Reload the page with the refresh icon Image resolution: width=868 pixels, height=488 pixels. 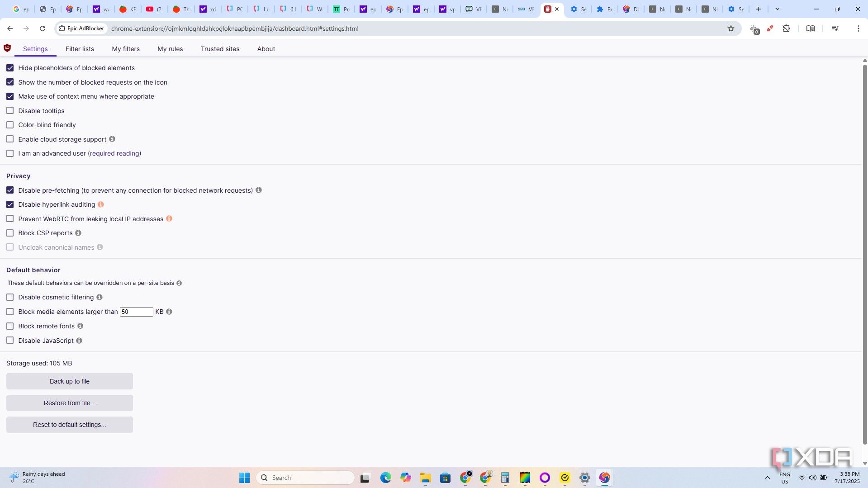tap(43, 28)
